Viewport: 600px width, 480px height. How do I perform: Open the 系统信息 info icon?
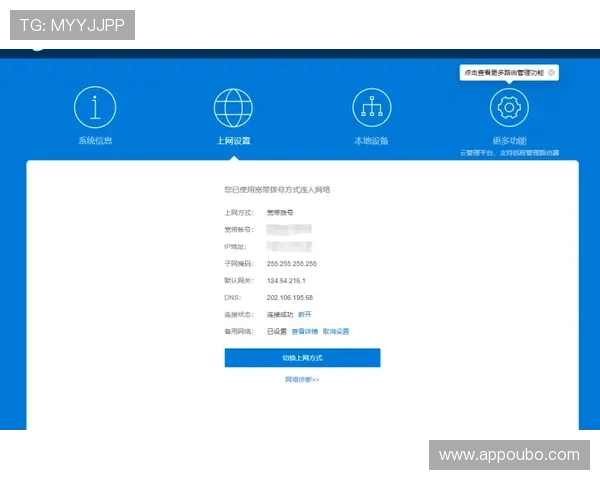coord(95,107)
